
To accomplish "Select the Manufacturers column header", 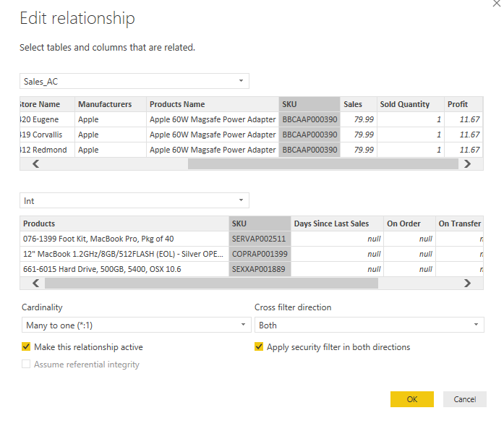I will [111, 104].
